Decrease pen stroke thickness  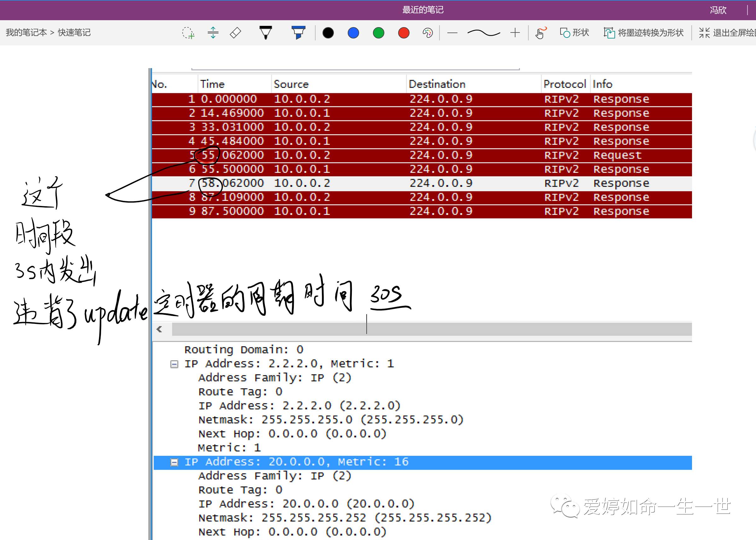click(x=452, y=33)
